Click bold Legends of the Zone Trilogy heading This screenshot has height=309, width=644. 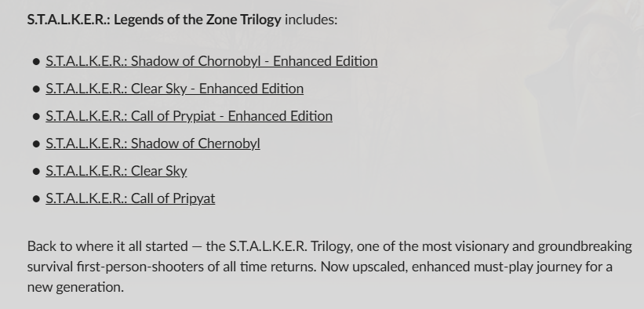(154, 20)
